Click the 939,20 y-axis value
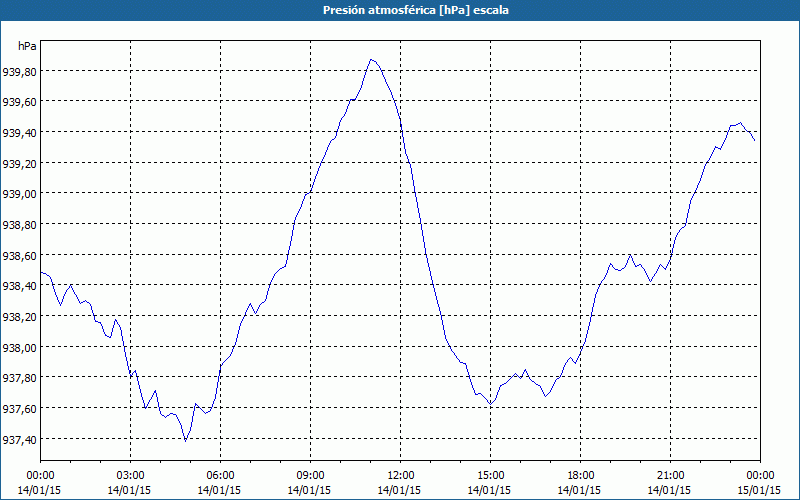Screen dimensions: 800x500 (x=19, y=163)
